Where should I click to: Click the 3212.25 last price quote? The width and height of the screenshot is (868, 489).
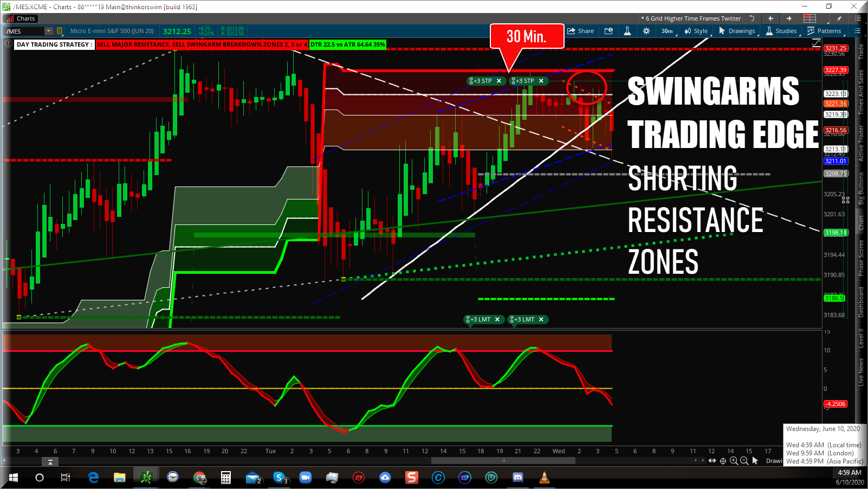[x=177, y=31]
